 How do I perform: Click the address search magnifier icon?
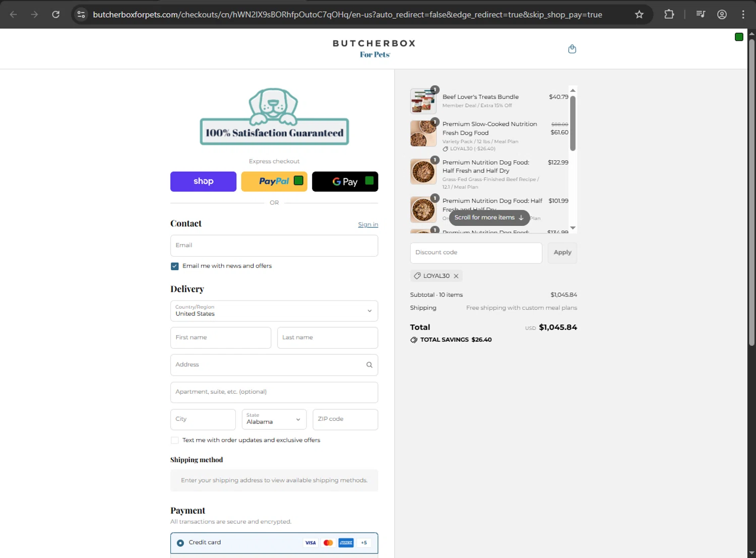[369, 365]
